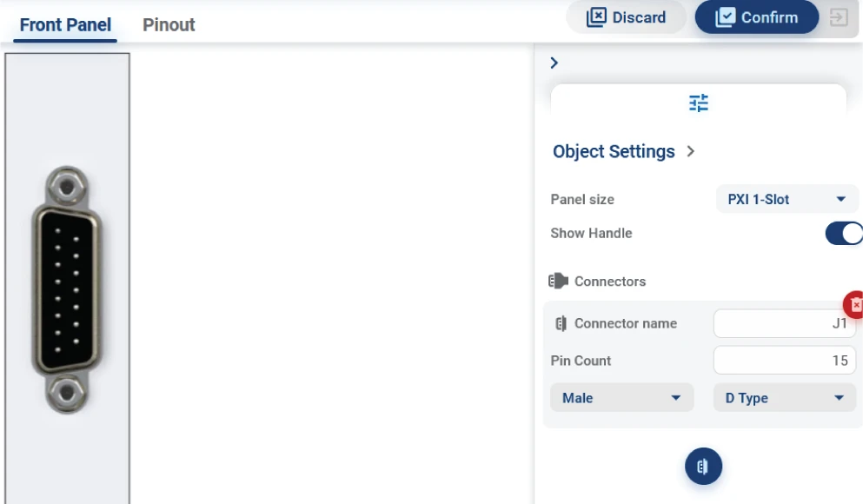This screenshot has width=863, height=504.
Task: Open the Male gender dropdown
Action: tap(621, 397)
